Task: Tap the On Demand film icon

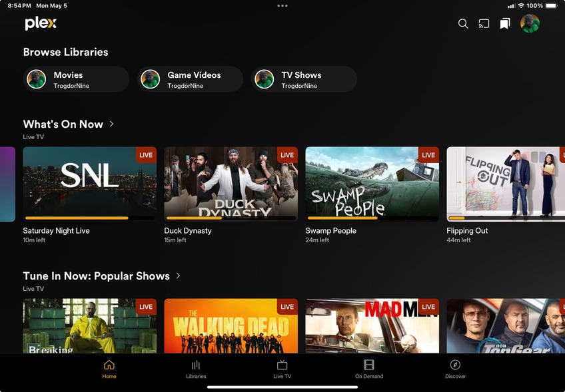Action: 369,365
